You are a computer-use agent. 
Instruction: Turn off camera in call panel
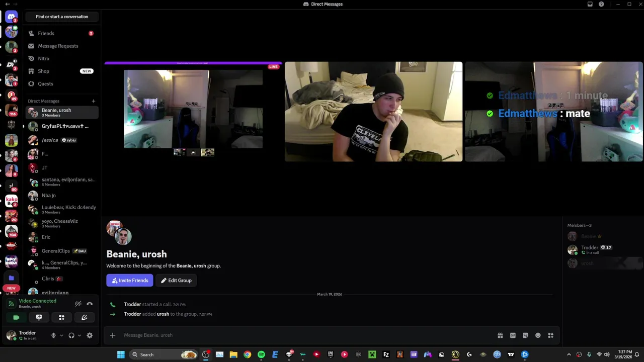(x=16, y=317)
